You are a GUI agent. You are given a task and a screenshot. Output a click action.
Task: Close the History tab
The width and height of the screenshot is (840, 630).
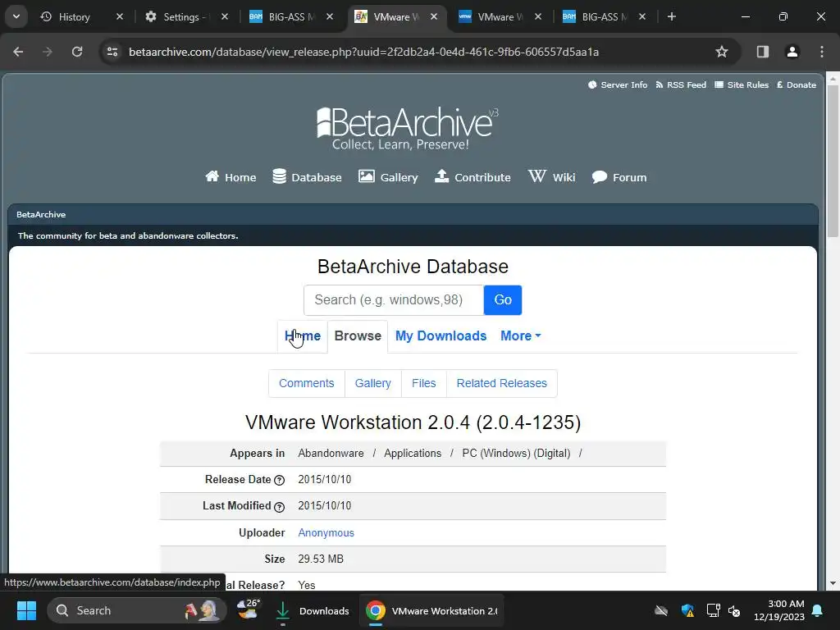120,17
